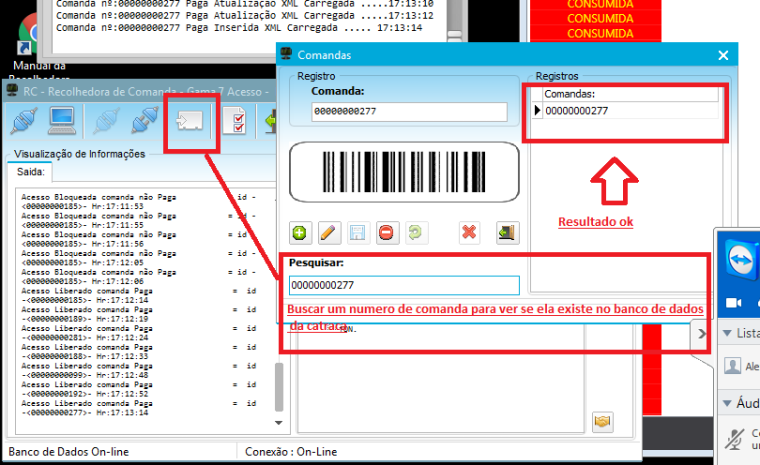Click the Comanda number input field
Viewport: 760px width, 465px height.
tap(410, 112)
